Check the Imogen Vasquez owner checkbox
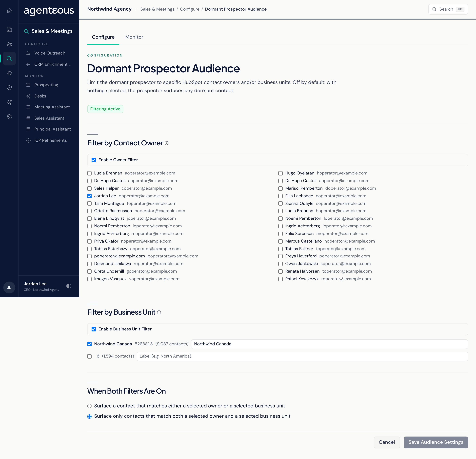 tap(89, 279)
